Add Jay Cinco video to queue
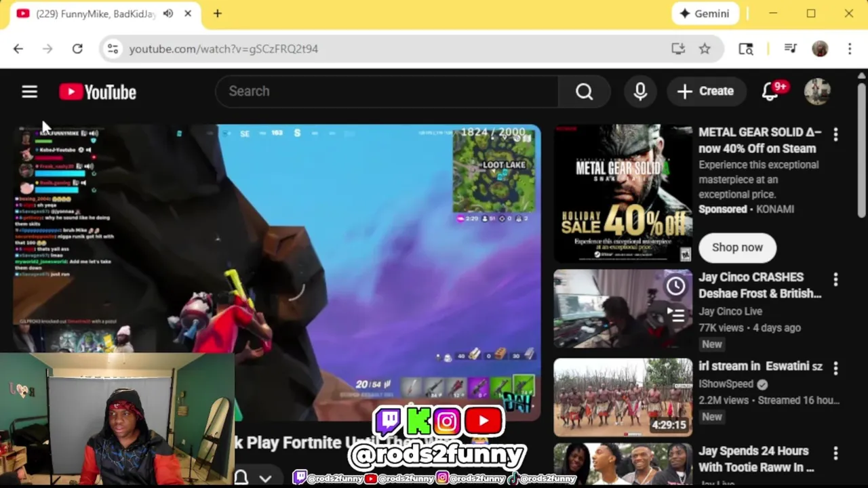 [675, 314]
